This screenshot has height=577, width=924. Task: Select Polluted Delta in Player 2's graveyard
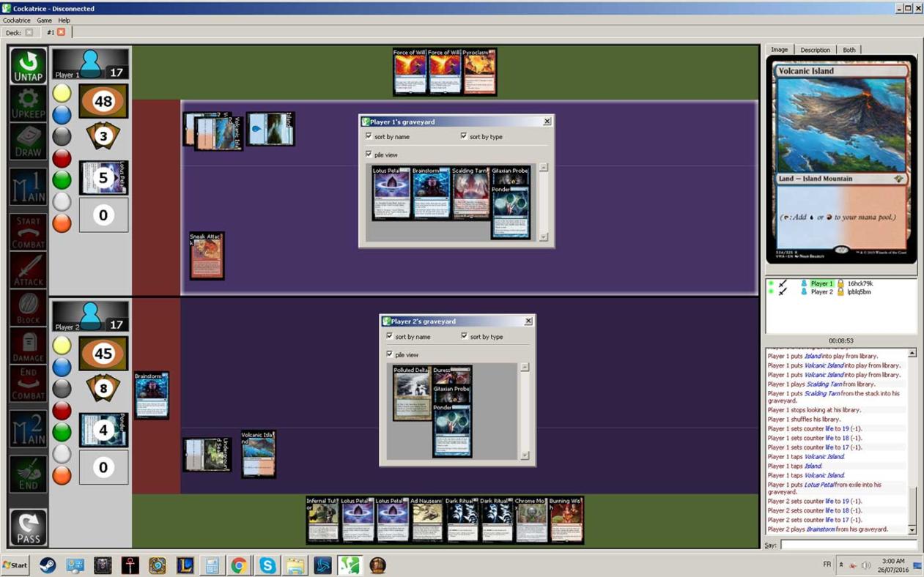click(x=412, y=393)
